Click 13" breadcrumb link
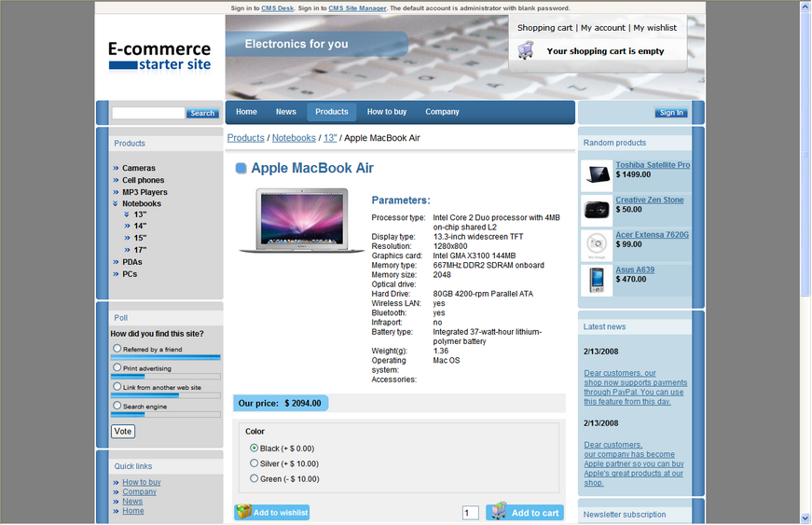The width and height of the screenshot is (812, 525). tap(330, 138)
